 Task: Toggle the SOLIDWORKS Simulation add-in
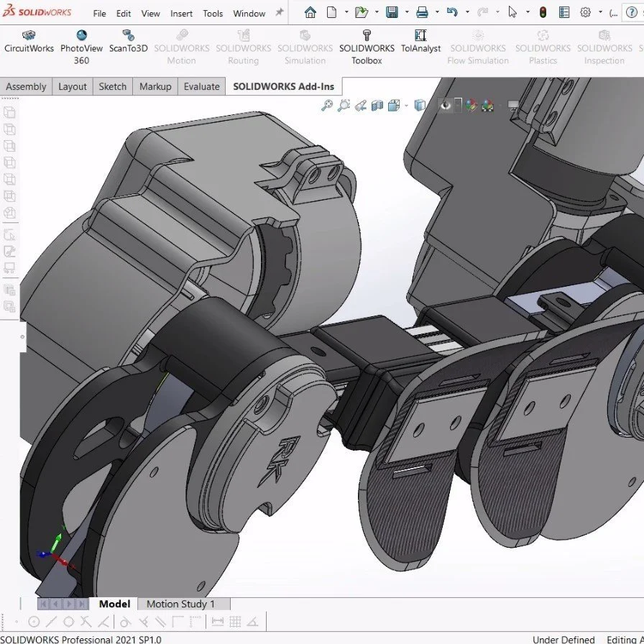pos(305,47)
